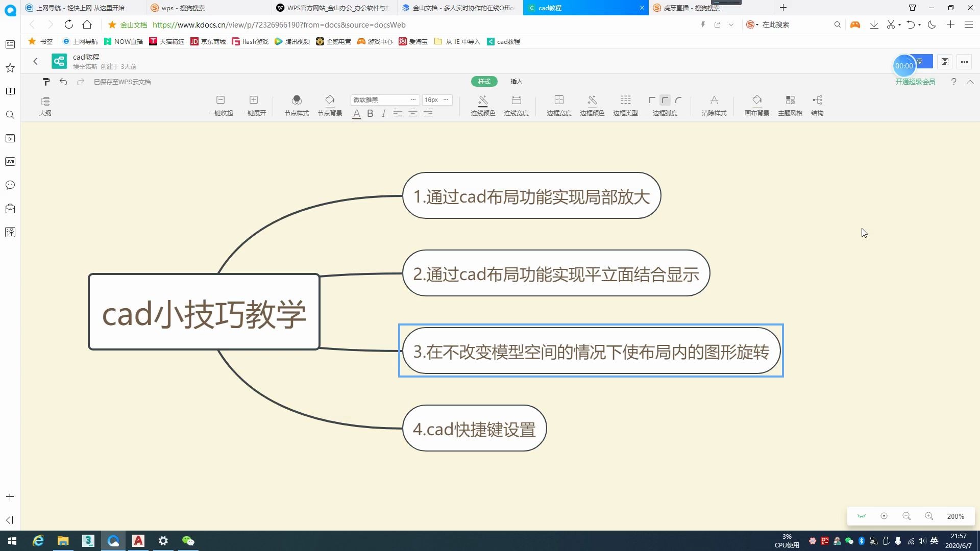Select medium rounded border radius
980x551 pixels.
pos(665,100)
